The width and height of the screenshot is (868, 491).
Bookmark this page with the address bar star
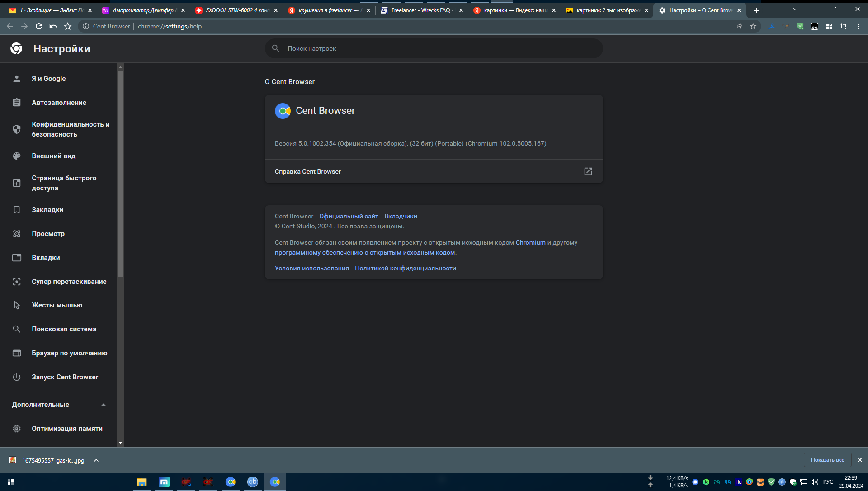pos(753,26)
